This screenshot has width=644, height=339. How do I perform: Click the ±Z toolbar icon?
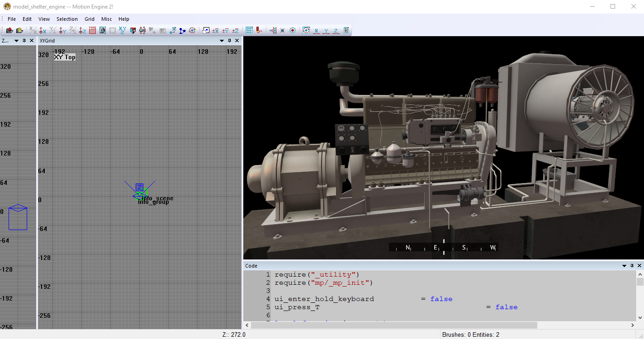[x=235, y=30]
